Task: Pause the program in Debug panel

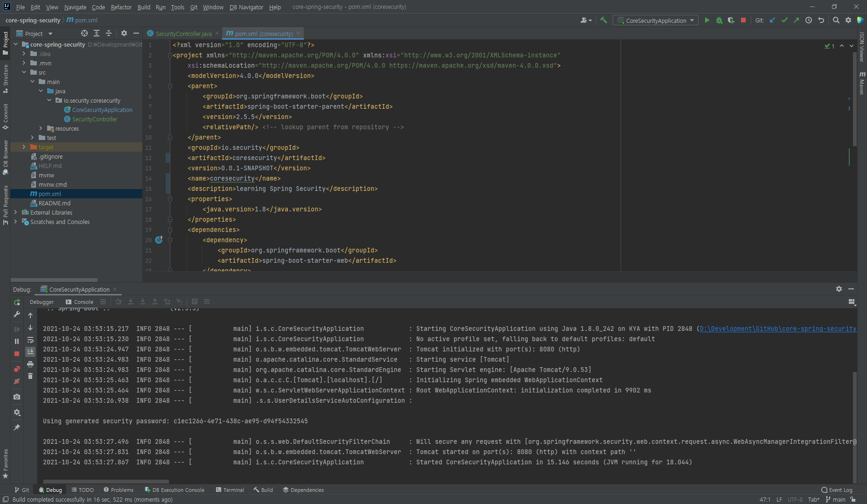Action: (x=17, y=341)
